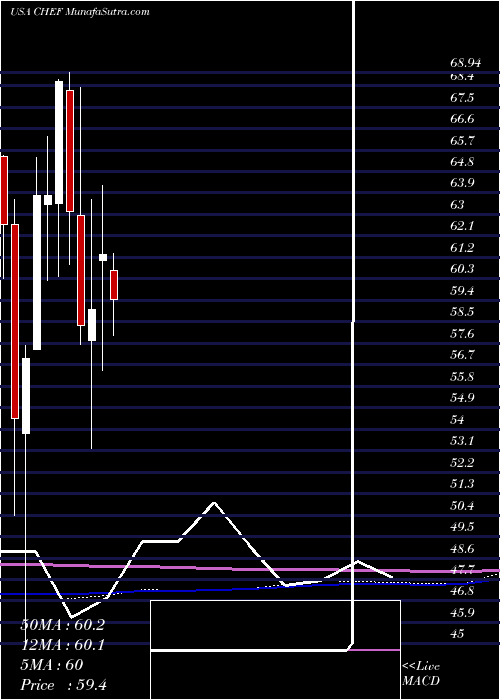Click the tallest white candle reaching 68.4
The width and height of the screenshot is (500, 700).
(x=59, y=143)
